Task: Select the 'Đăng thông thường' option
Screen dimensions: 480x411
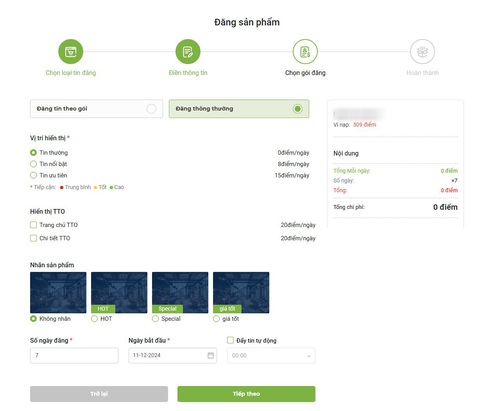Action: point(239,109)
